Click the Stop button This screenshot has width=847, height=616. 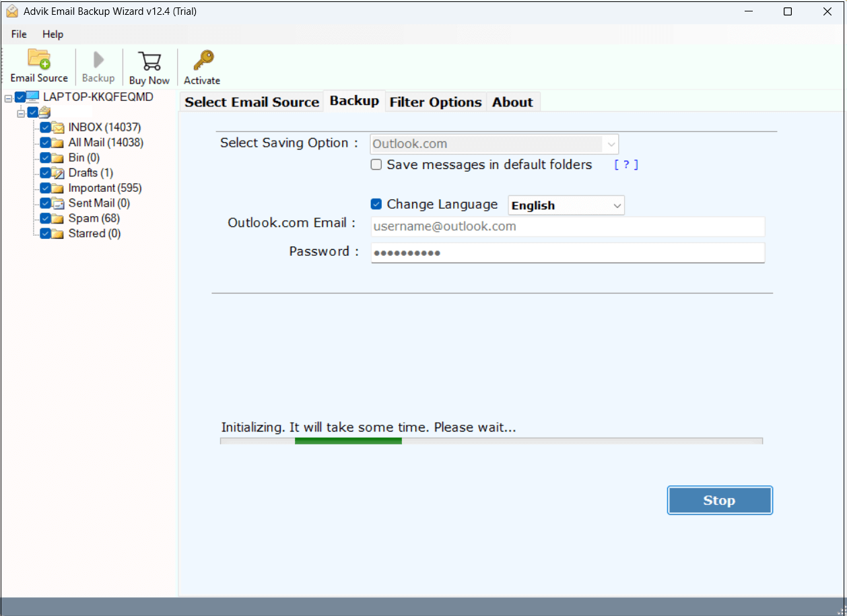point(719,500)
